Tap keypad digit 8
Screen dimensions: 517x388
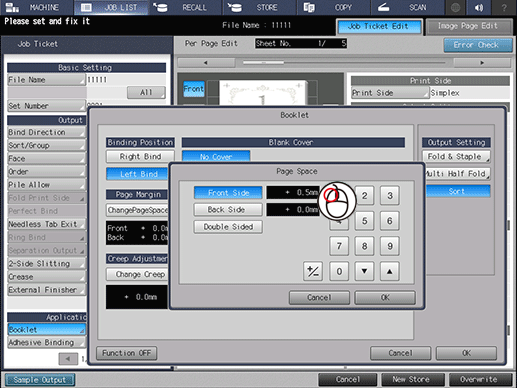364,246
